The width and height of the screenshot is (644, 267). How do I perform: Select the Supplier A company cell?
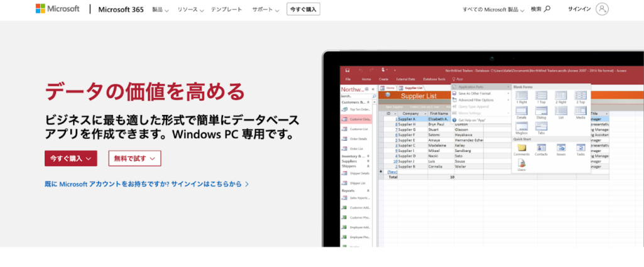(412, 119)
